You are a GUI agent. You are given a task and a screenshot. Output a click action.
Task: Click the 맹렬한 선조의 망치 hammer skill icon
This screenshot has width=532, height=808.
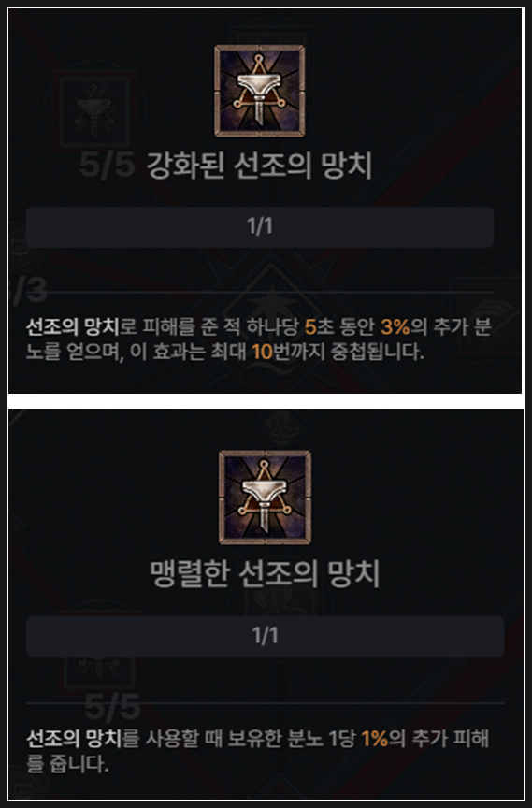(265, 498)
